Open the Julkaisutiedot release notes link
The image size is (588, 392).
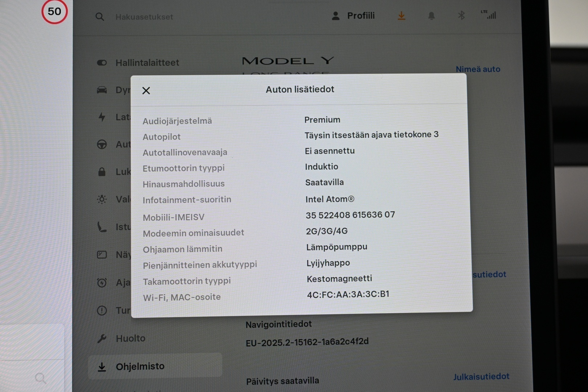tap(481, 377)
